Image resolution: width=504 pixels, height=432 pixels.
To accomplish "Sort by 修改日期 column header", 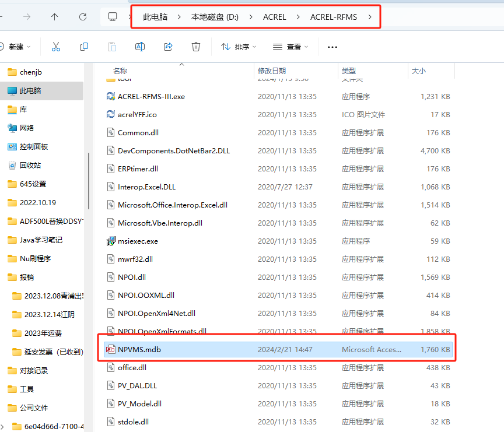I will [x=272, y=71].
